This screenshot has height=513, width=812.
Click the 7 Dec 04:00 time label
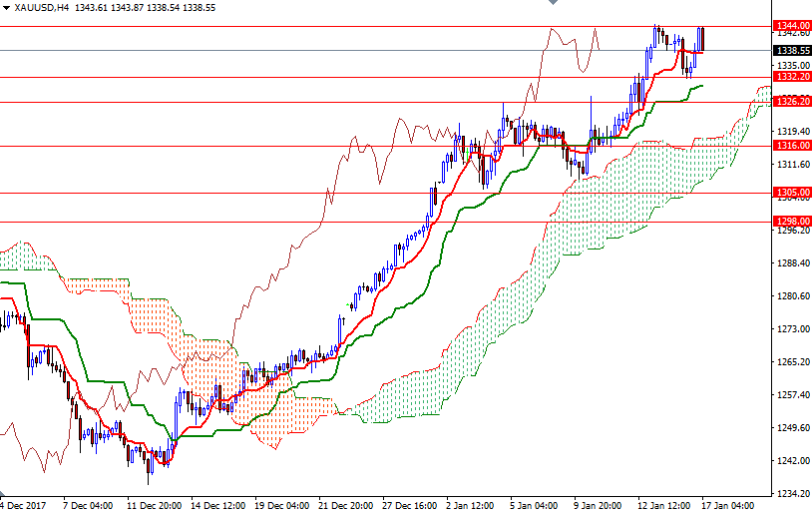[88, 505]
